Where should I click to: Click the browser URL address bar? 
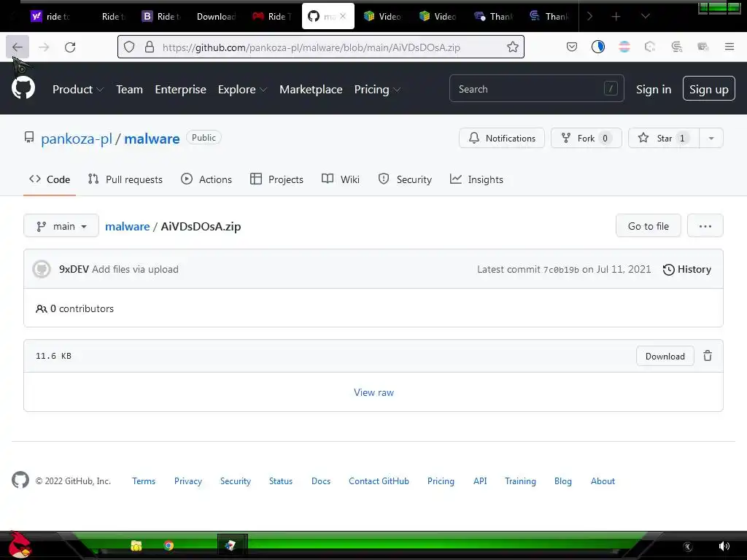click(x=321, y=47)
